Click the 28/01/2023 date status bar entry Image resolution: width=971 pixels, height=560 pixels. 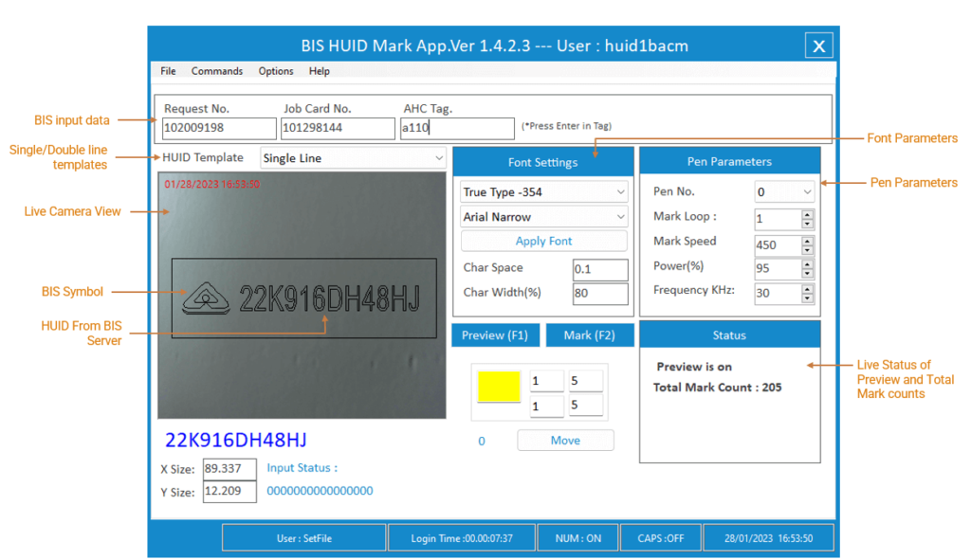[768, 537]
